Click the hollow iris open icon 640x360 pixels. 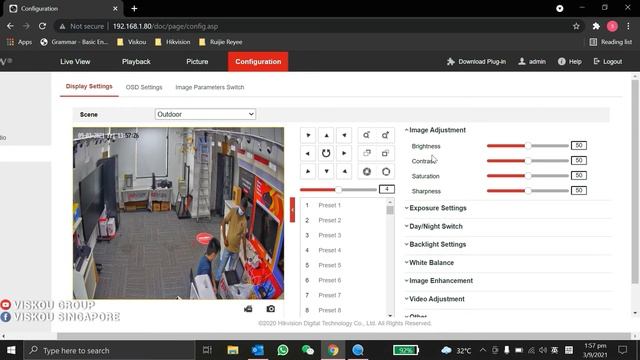click(386, 171)
